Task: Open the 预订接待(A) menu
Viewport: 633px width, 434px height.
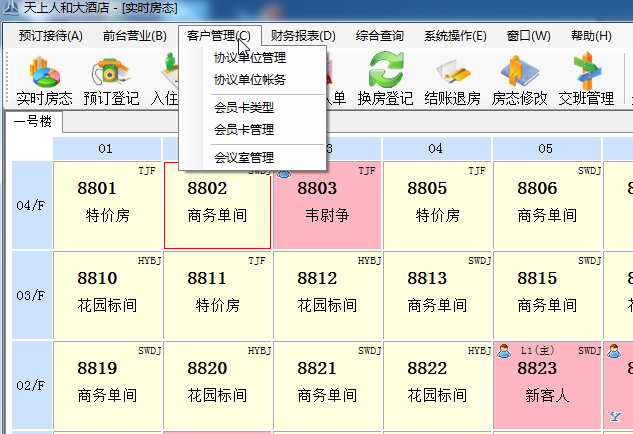Action: 50,36
